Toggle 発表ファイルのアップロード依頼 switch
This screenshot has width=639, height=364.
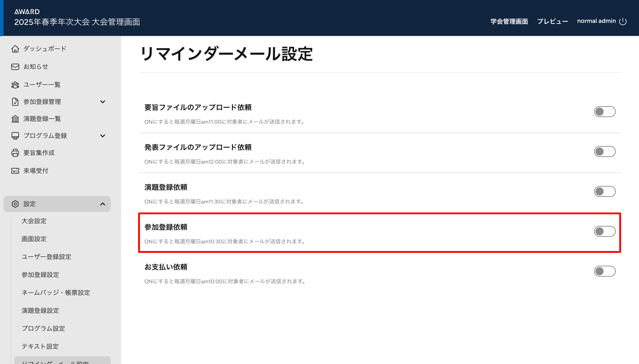604,152
